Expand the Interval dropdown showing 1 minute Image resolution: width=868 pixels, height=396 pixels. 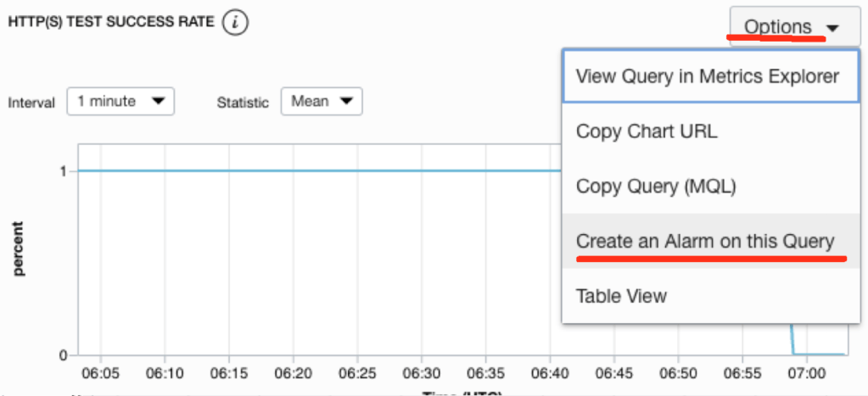click(x=120, y=101)
